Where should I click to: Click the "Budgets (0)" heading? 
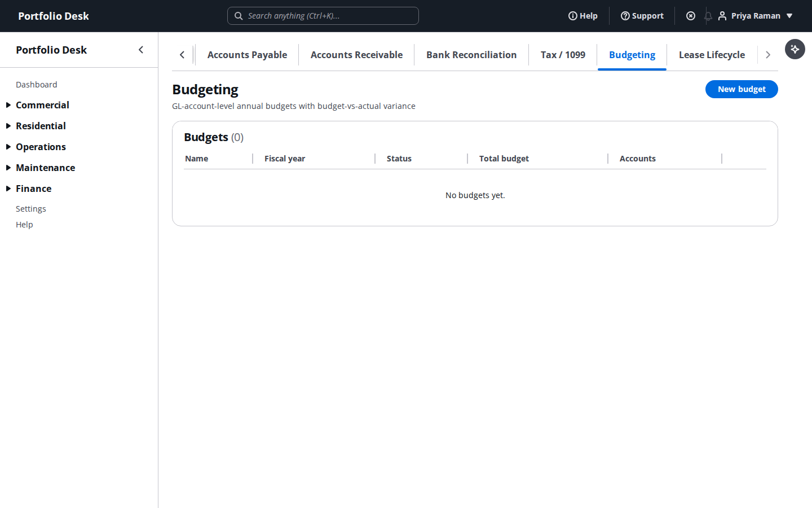pyautogui.click(x=214, y=137)
